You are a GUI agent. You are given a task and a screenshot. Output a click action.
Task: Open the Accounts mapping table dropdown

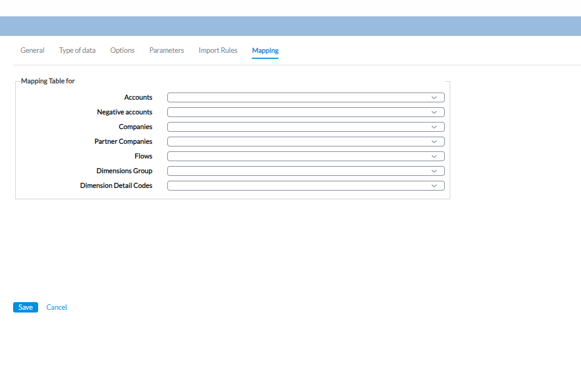[306, 97]
